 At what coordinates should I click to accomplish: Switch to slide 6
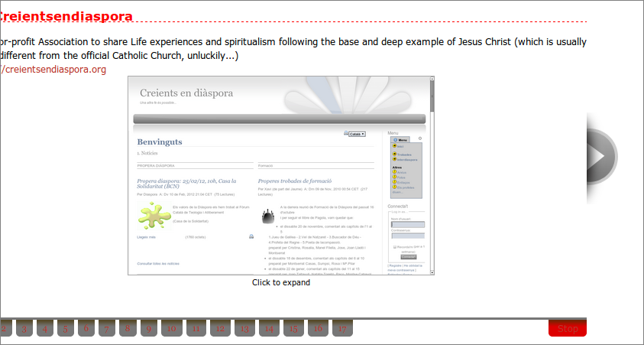tap(86, 329)
